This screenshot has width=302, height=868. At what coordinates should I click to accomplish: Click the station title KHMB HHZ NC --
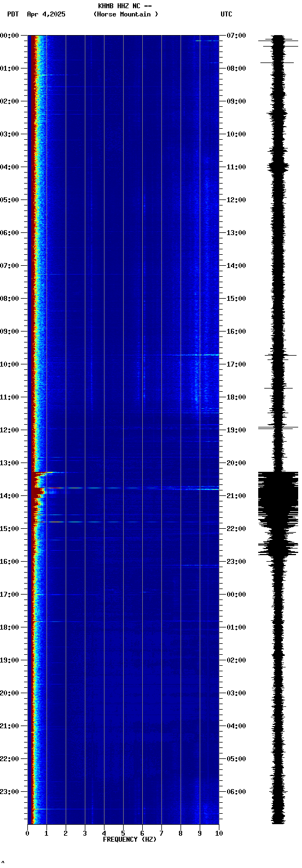click(x=125, y=6)
